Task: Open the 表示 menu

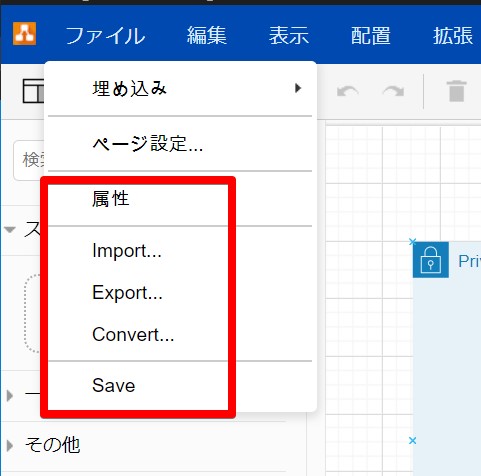Action: [289, 35]
